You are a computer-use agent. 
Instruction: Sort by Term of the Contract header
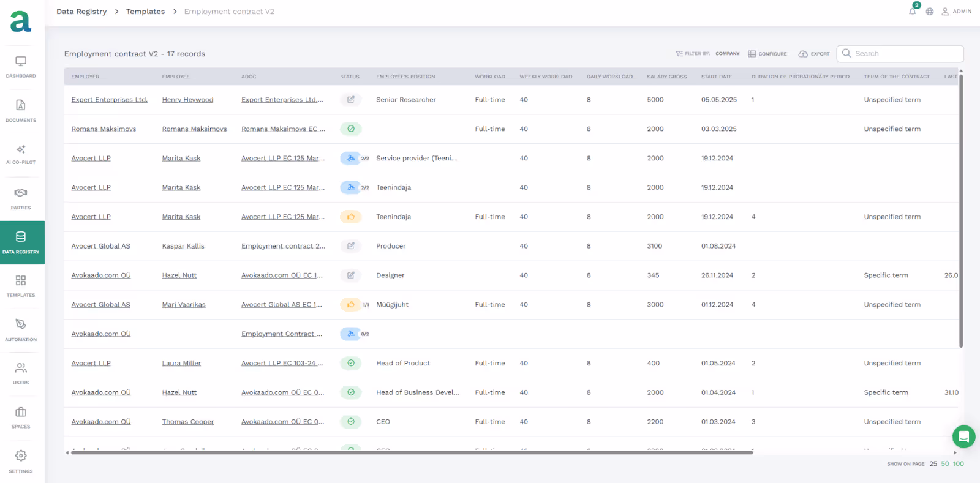897,77
